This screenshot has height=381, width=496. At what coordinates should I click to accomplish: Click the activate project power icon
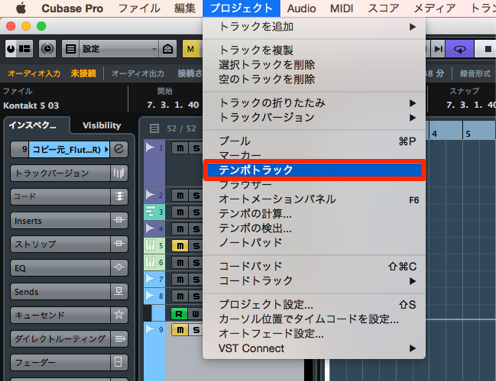click(x=11, y=49)
